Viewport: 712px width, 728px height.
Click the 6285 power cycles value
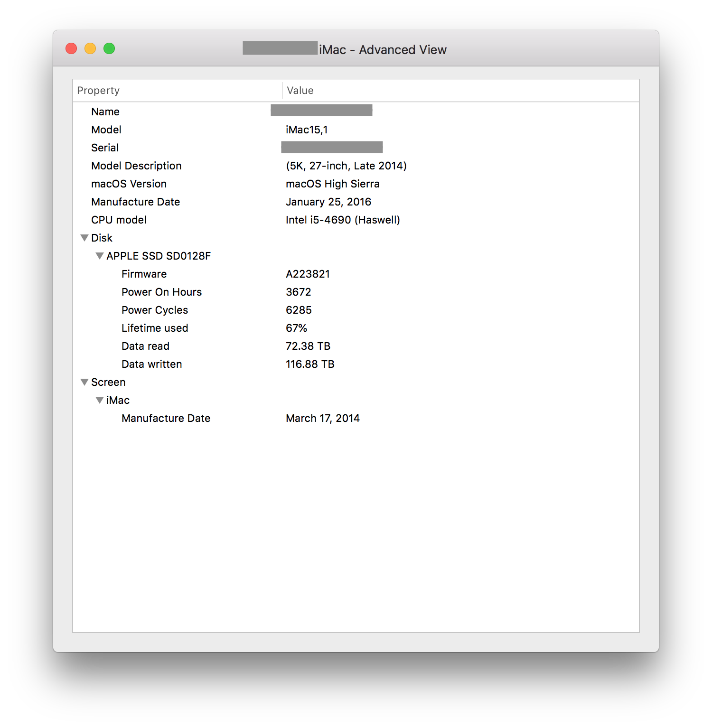[299, 310]
